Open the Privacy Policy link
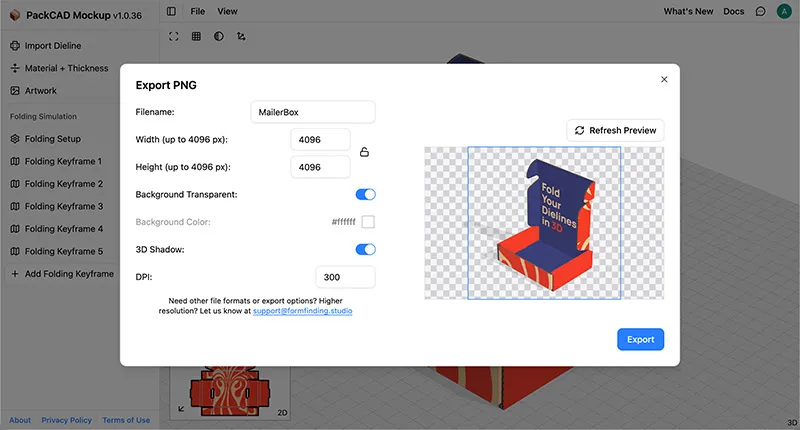The width and height of the screenshot is (800, 430). pyautogui.click(x=66, y=420)
